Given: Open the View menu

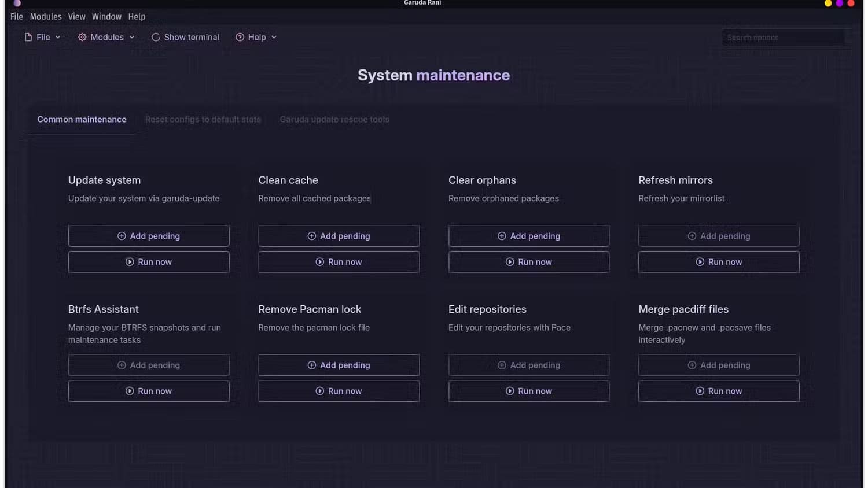Looking at the screenshot, I should [76, 17].
